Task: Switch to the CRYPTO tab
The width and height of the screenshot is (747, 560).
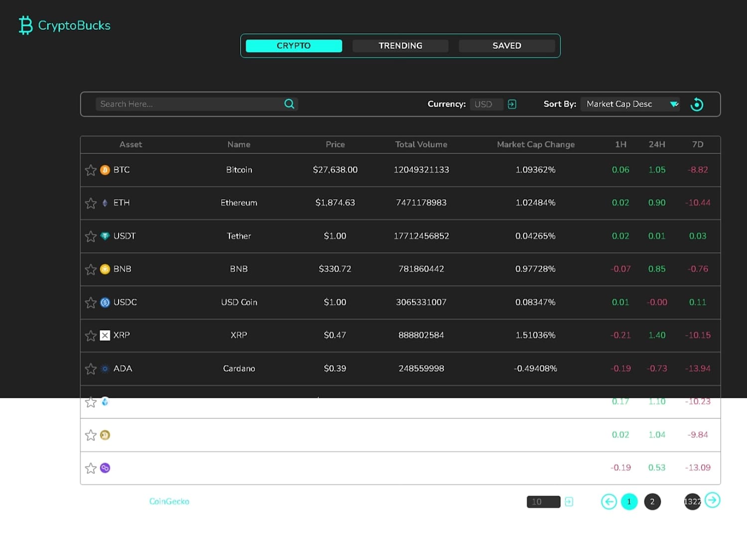Action: (x=294, y=46)
